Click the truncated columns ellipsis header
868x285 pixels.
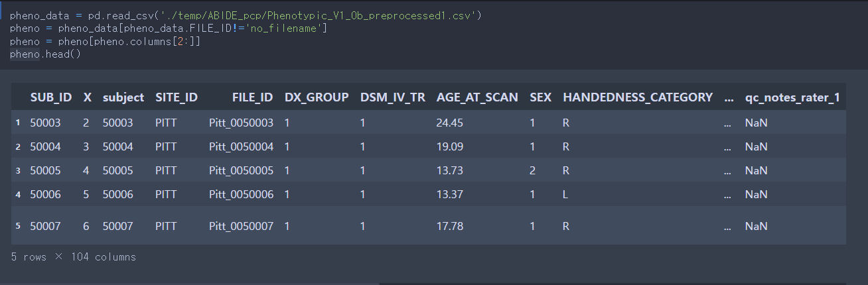[729, 99]
